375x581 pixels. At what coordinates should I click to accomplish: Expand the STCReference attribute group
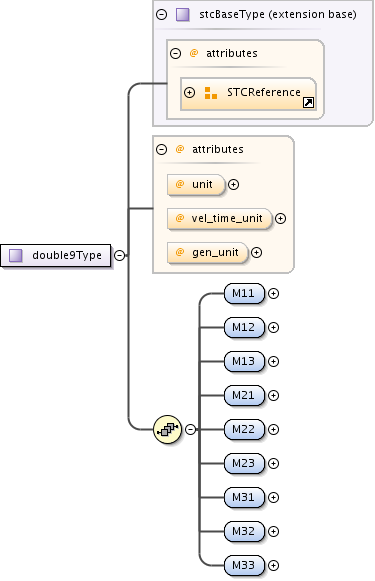[x=189, y=92]
